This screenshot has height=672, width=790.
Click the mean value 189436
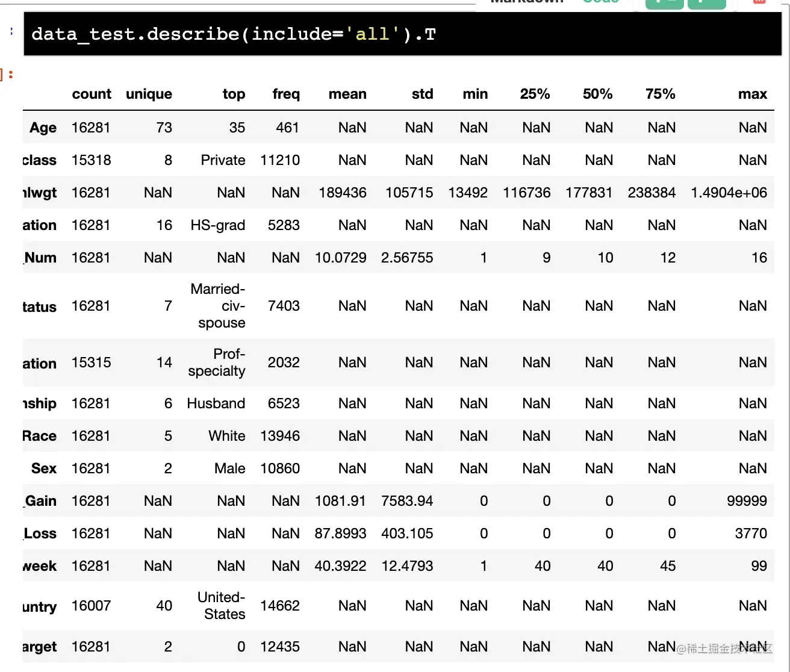[x=343, y=193]
